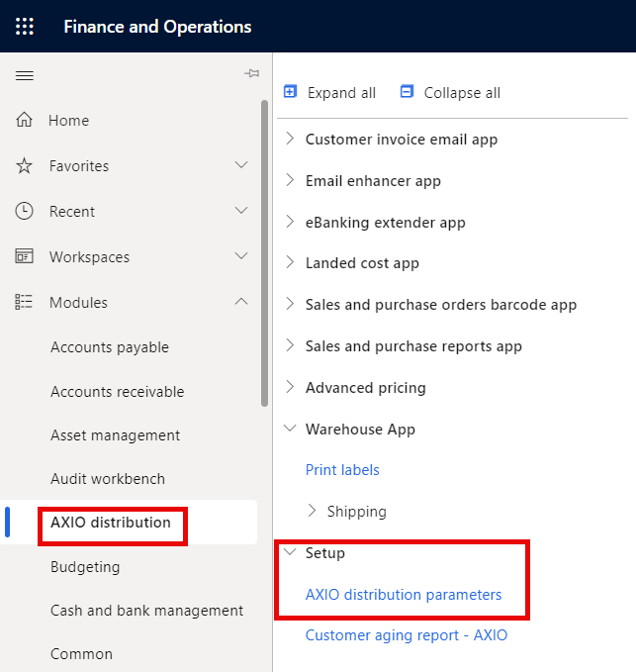Open the Print labels link

click(342, 470)
